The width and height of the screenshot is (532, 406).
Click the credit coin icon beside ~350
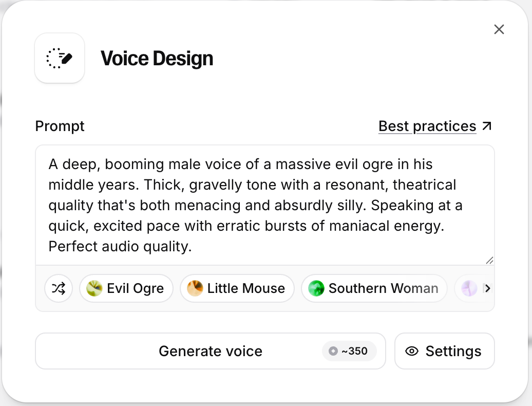click(333, 351)
